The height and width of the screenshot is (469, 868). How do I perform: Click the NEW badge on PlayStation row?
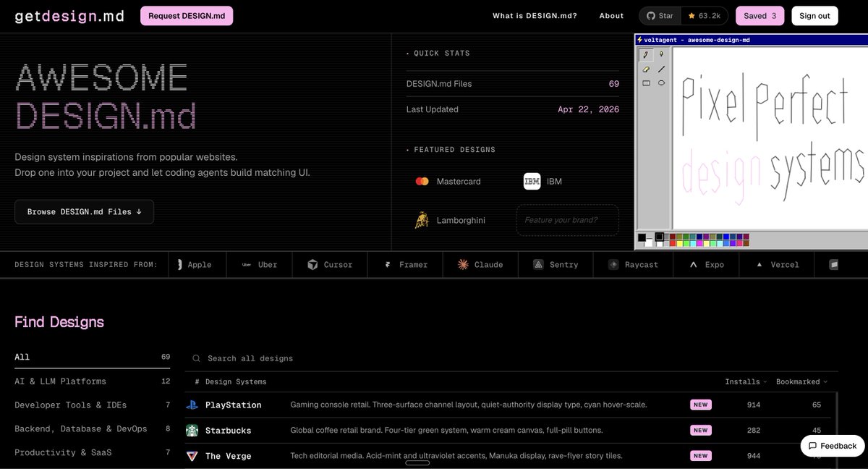pos(700,405)
